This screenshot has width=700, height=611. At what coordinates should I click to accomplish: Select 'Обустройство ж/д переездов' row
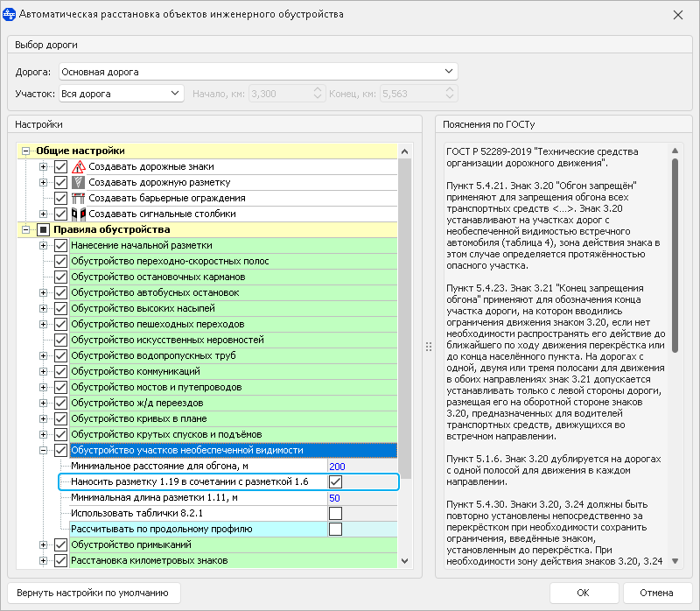coord(233,403)
